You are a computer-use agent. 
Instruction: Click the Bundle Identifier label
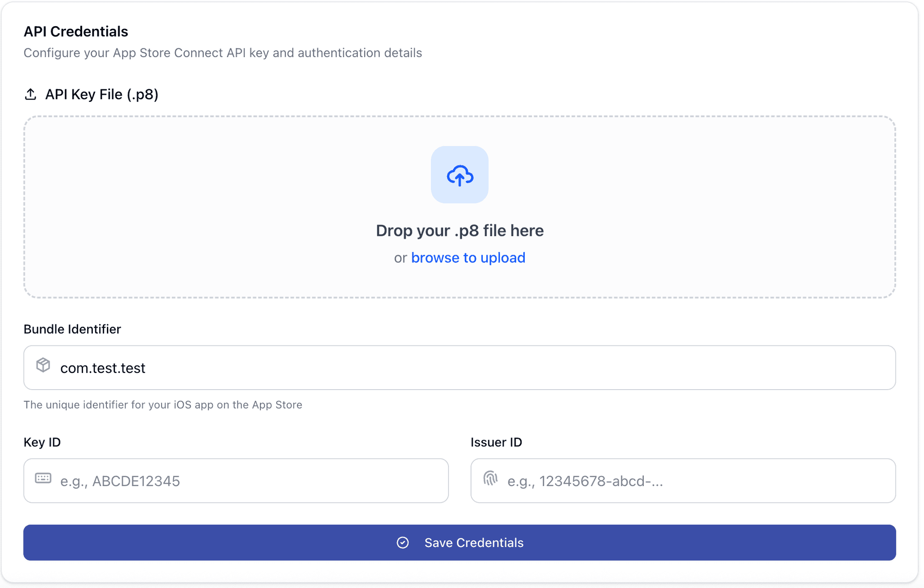tap(72, 329)
